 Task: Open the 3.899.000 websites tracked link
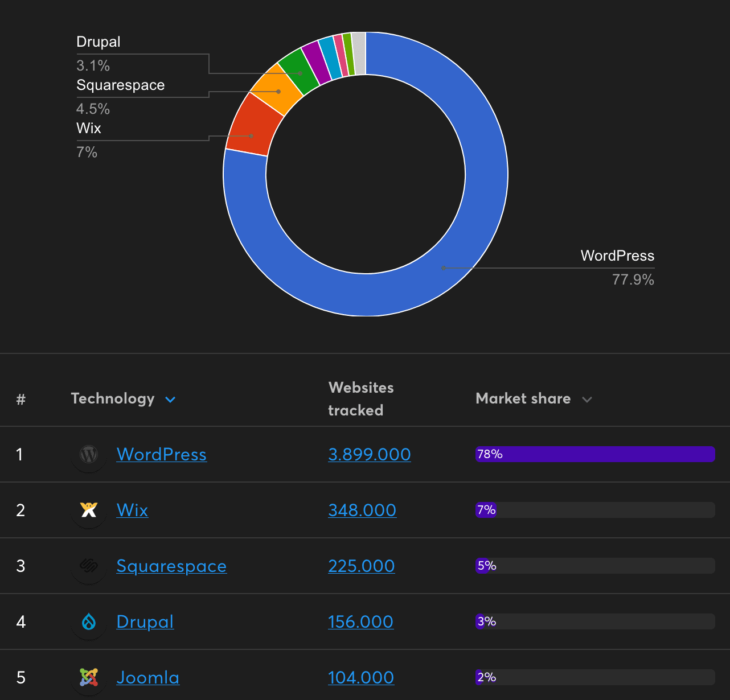[x=370, y=454]
